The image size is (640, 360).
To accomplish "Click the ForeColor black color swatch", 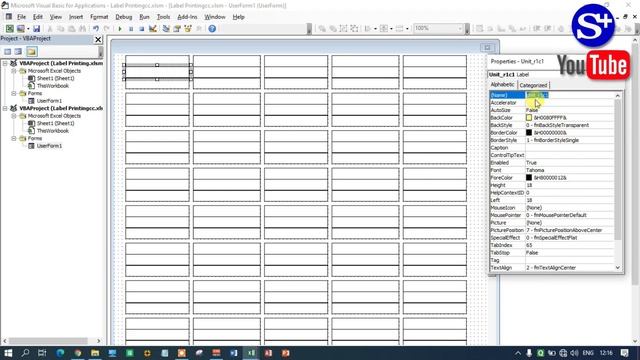I will tap(529, 178).
